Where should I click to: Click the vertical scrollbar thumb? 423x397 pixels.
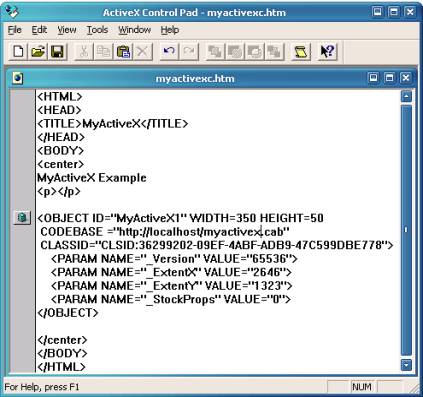[406, 230]
